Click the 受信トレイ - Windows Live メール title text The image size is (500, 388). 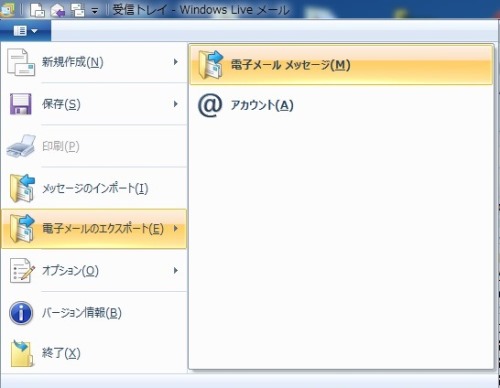pyautogui.click(x=201, y=10)
